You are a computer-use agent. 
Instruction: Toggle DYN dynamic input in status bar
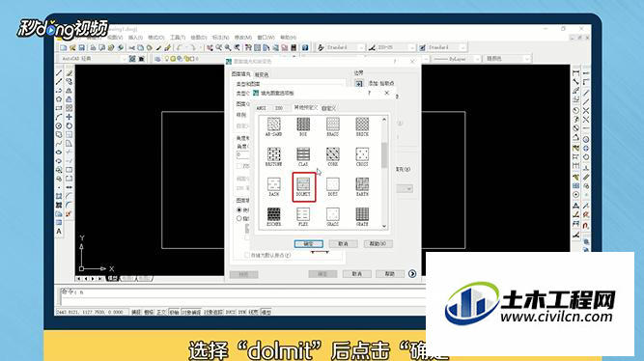[x=242, y=313]
